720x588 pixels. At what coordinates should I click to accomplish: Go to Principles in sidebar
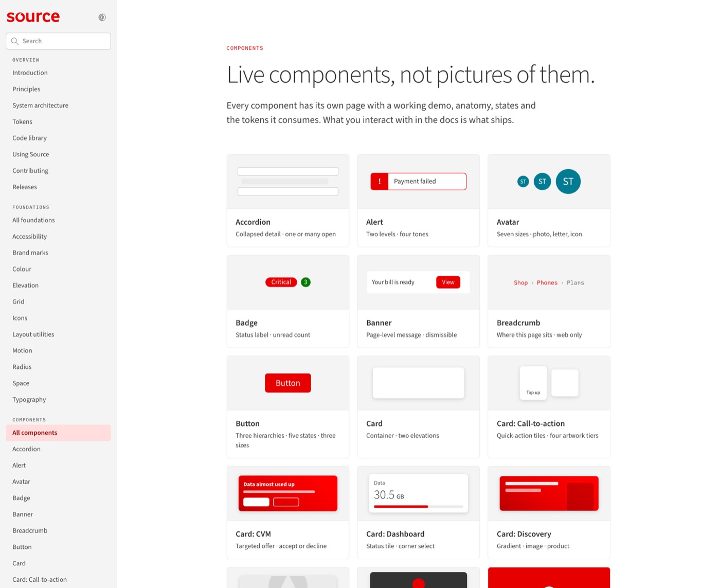pyautogui.click(x=26, y=89)
